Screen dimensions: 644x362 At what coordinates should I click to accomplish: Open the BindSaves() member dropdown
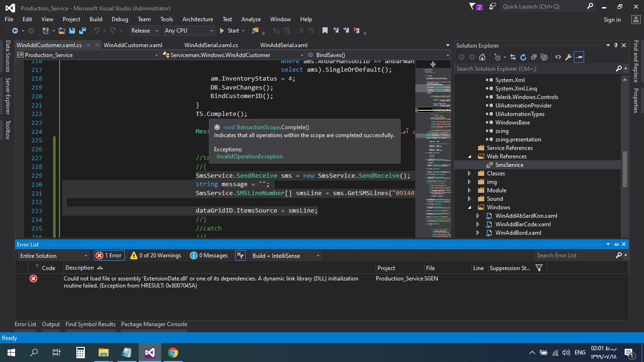click(x=379, y=55)
